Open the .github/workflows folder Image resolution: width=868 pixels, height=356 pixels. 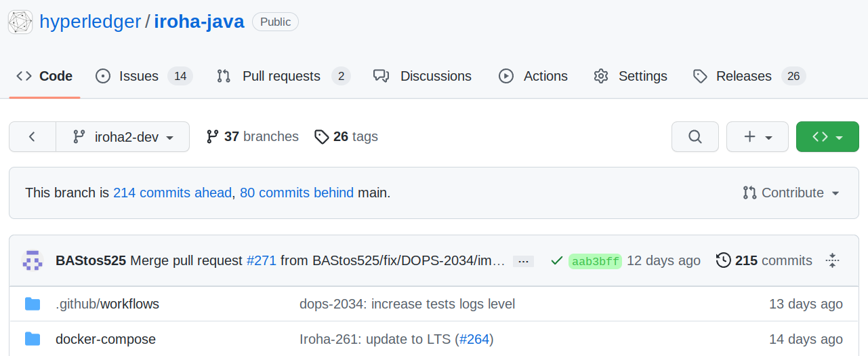(107, 304)
